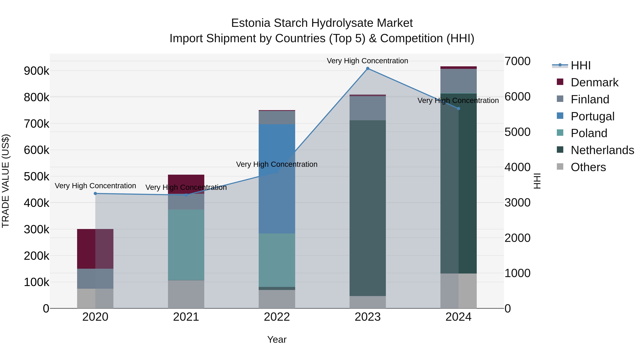
Task: Click the Denmark color swatch in legend
Action: click(x=560, y=82)
